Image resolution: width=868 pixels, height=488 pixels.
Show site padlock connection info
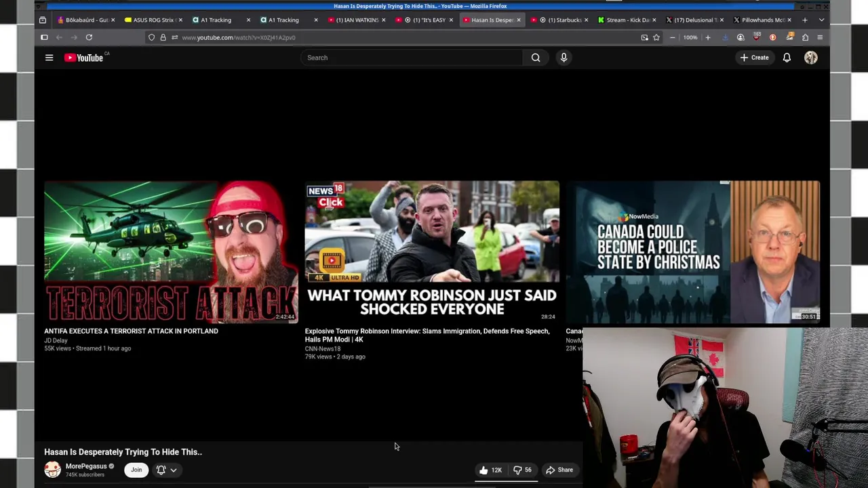tap(163, 37)
